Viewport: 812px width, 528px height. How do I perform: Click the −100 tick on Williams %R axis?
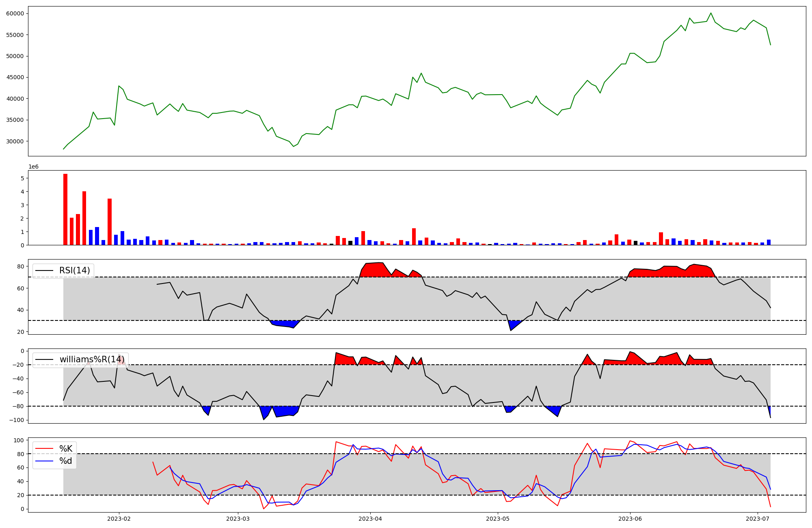16,420
